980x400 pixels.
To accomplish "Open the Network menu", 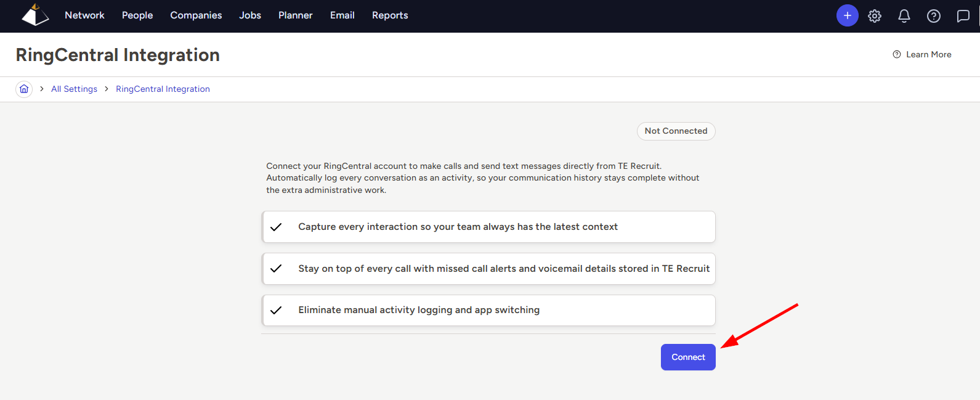I will 84,15.
